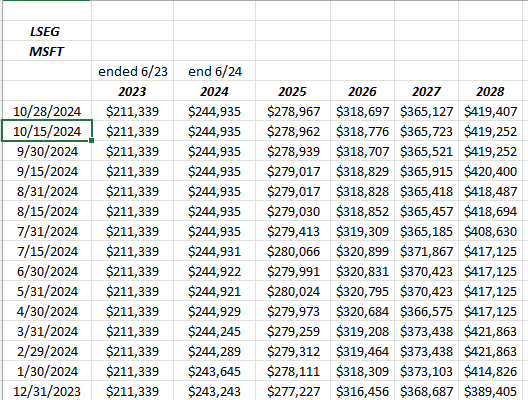Select the $244,245 cell for 3/31/2024
The height and width of the screenshot is (400, 528).
[214, 331]
